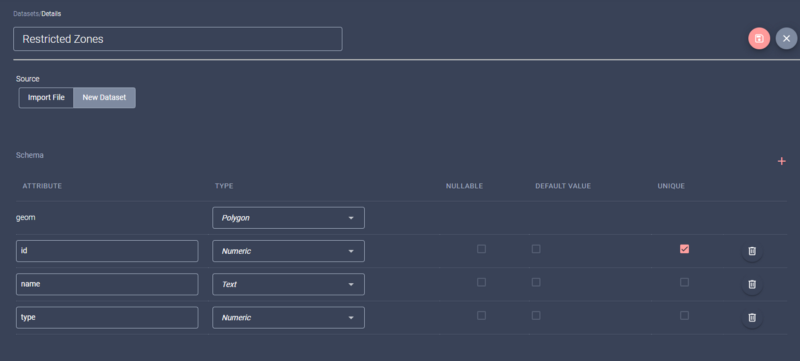Screen dimensions: 800x361
Task: Open the id Numeric type dropdown
Action: click(288, 251)
